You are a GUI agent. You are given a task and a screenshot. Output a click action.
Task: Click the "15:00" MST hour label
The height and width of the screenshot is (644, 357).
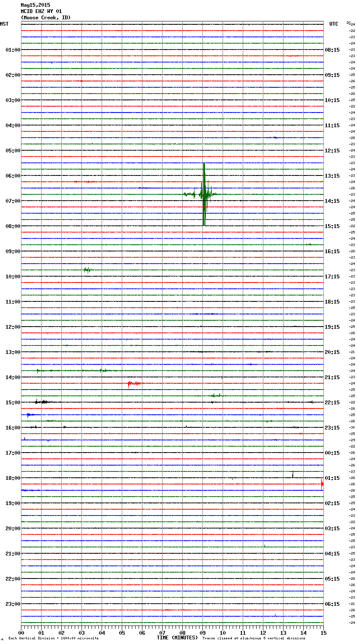[13, 403]
